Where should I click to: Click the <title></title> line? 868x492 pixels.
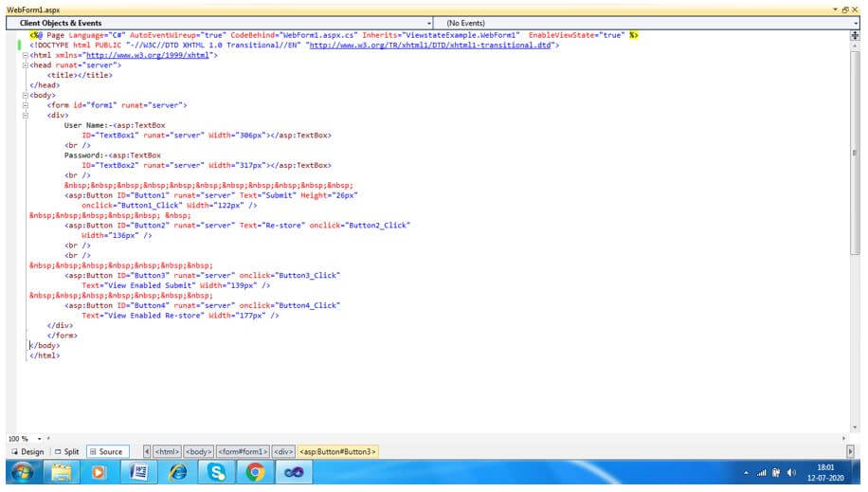(x=80, y=75)
